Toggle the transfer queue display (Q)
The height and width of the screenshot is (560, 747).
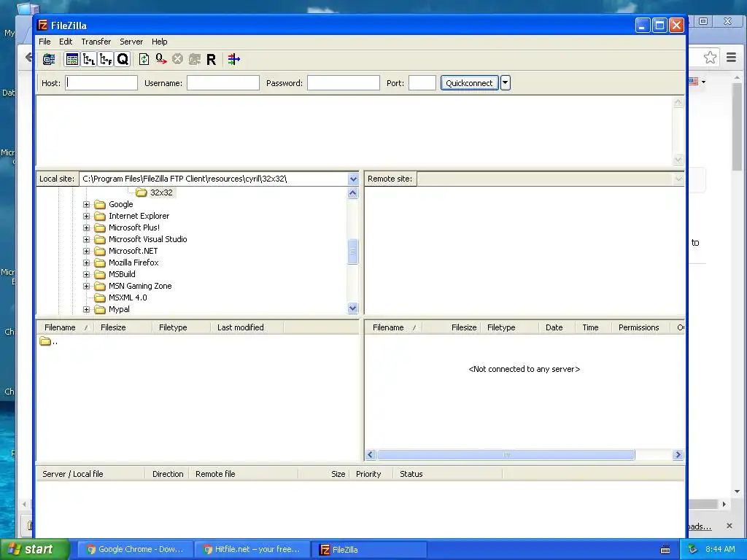tap(123, 59)
